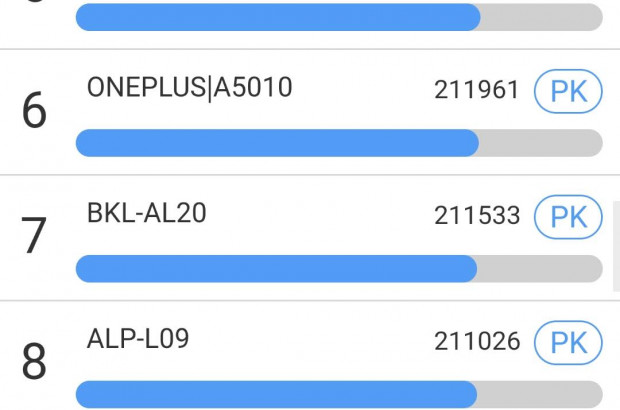Click the gray unfilled bar end under ONEPLUS|A5010
The image size is (620, 410).
(x=541, y=143)
